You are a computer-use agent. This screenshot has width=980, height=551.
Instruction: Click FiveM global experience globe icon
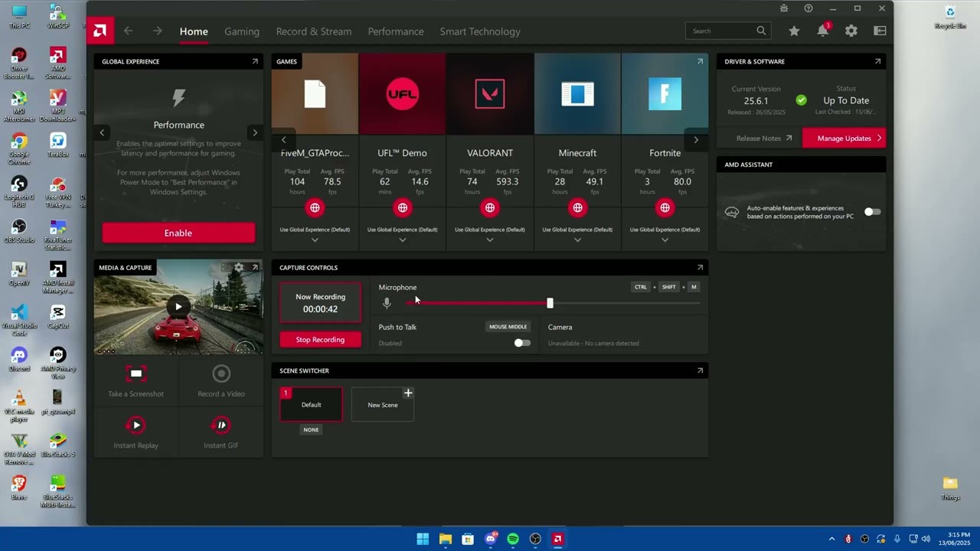(x=315, y=207)
